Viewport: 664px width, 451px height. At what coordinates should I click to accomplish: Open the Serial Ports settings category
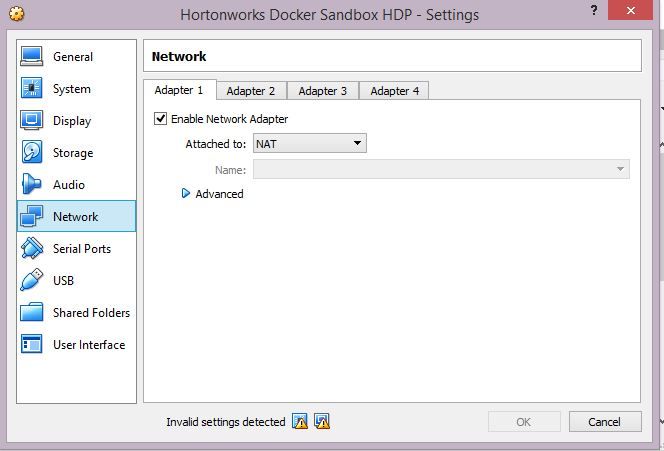tap(76, 249)
